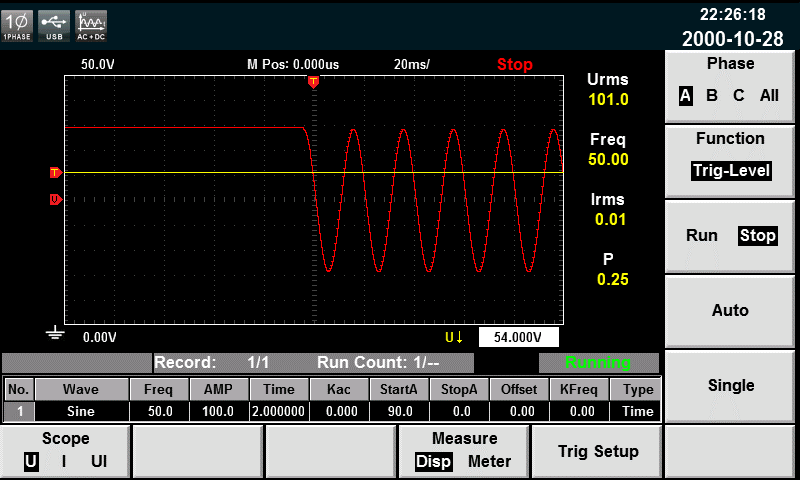Select All phases option
This screenshot has width=800, height=480.
pos(769,96)
